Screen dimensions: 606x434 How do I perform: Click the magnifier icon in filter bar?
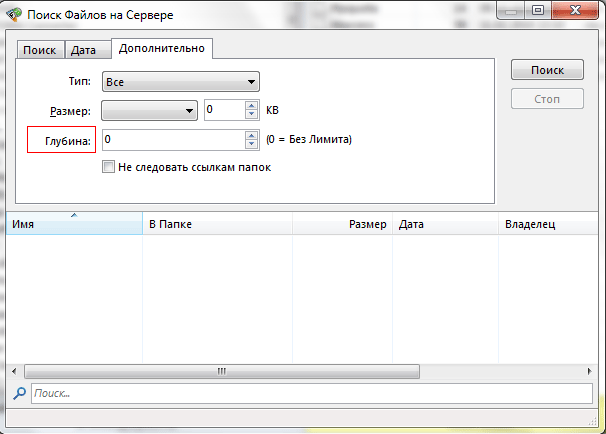[19, 394]
